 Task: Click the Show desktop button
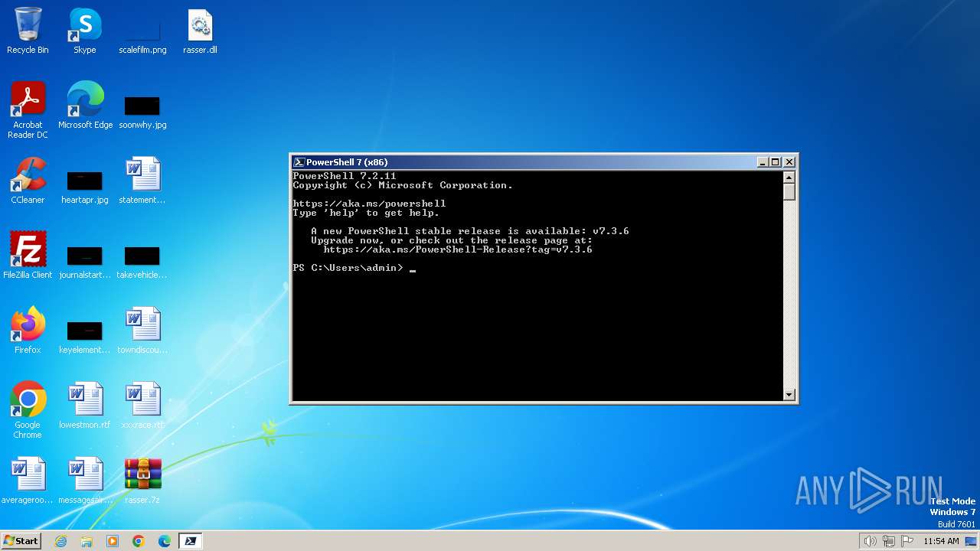pyautogui.click(x=972, y=541)
